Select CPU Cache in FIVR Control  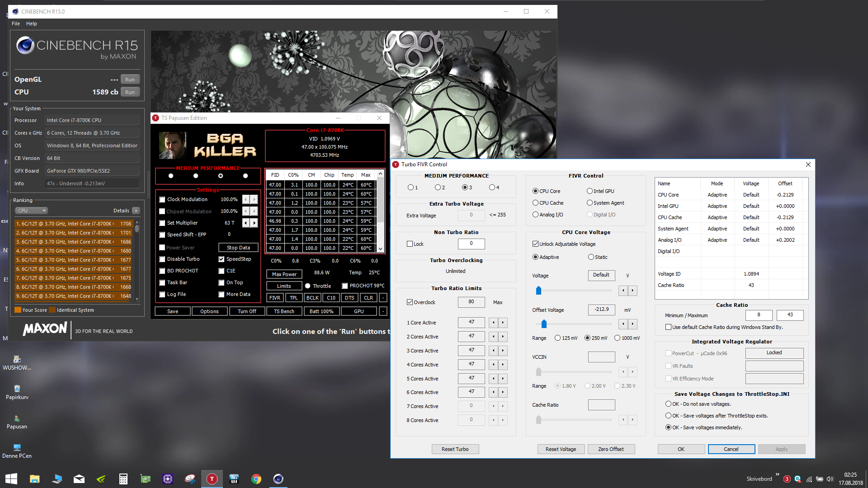coord(535,203)
